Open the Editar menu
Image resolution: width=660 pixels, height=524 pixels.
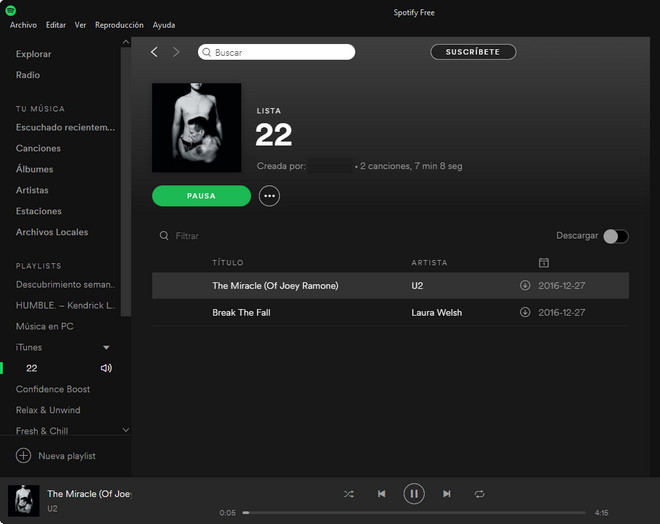tap(56, 25)
